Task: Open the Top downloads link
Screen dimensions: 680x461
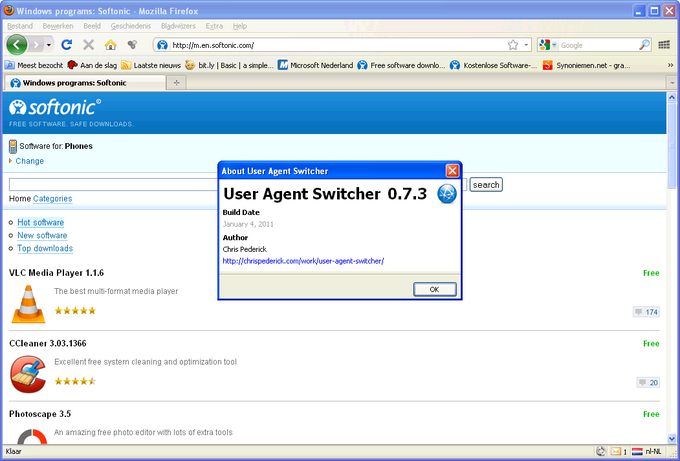Action: click(45, 248)
